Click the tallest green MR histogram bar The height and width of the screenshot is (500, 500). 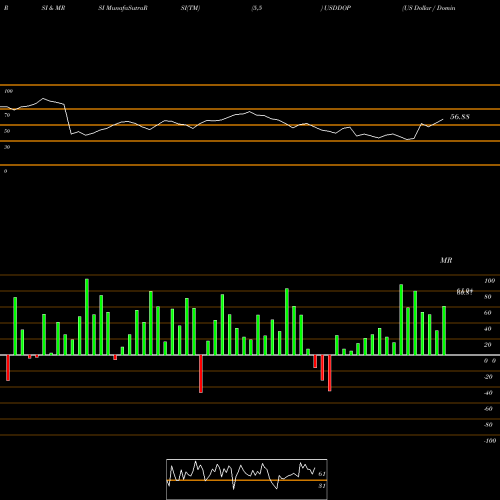(87, 317)
